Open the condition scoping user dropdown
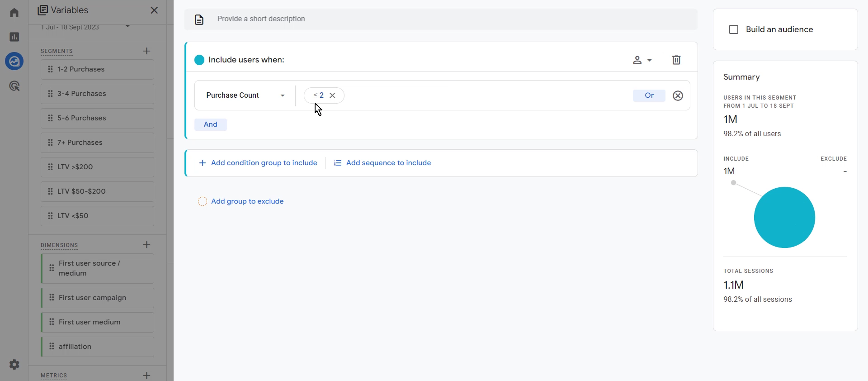 coord(642,60)
